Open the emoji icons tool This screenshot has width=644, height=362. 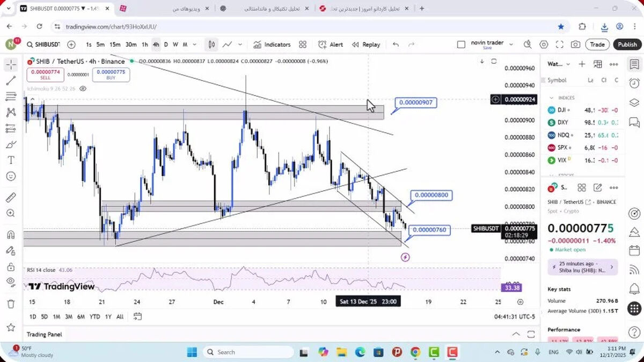coord(11,176)
